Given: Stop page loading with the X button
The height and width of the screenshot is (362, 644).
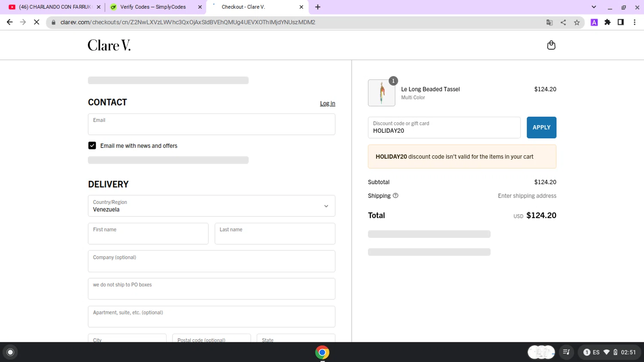Looking at the screenshot, I should tap(36, 22).
